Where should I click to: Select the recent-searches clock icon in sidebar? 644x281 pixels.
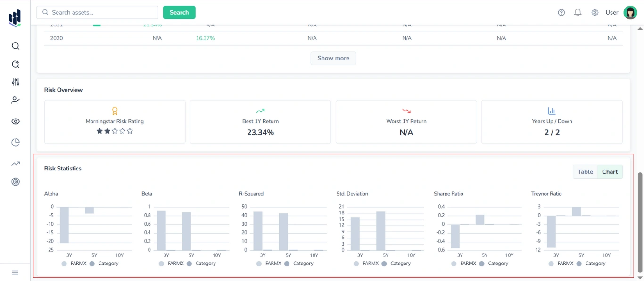tap(15, 64)
